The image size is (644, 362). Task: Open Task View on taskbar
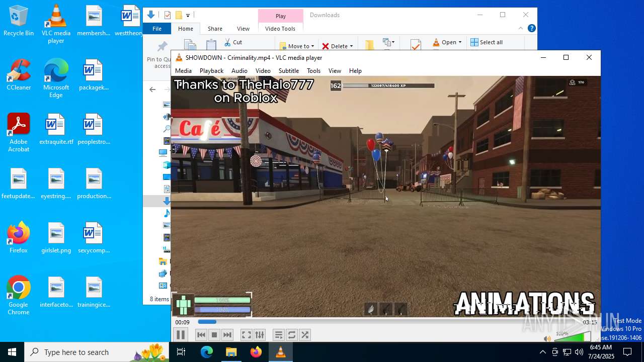181,352
